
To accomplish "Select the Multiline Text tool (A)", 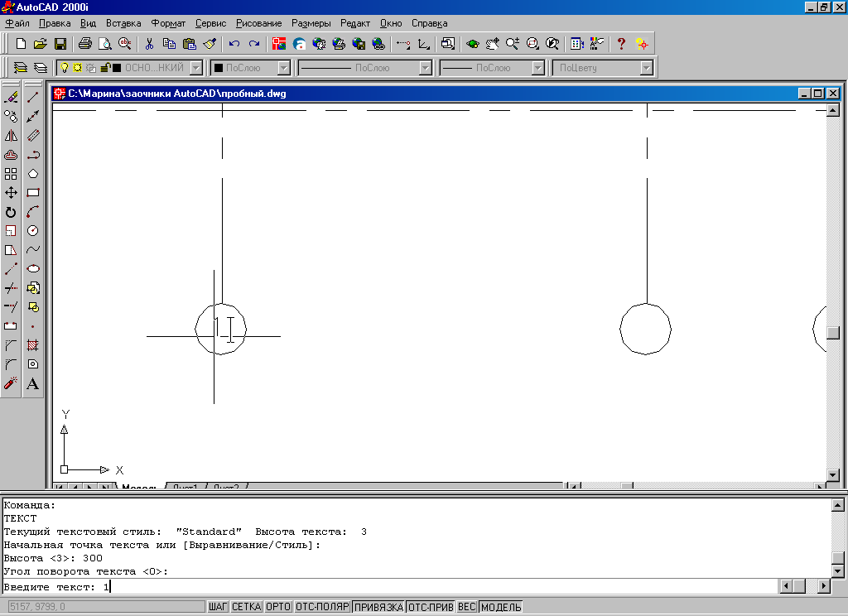I will [33, 383].
